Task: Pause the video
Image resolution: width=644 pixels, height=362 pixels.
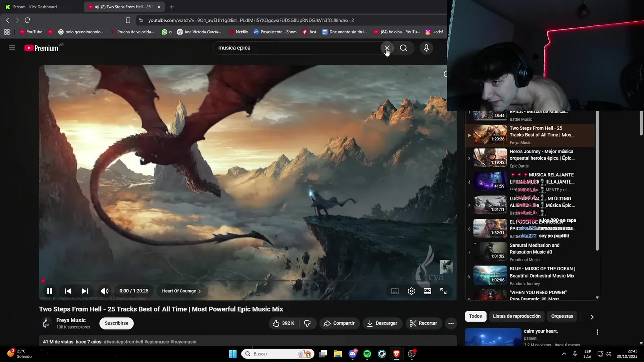Action: click(49, 291)
